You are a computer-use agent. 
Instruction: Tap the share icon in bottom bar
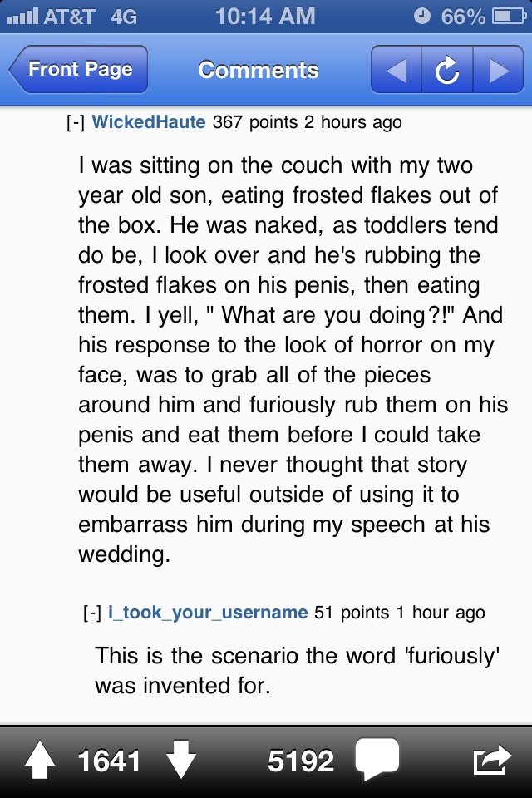click(x=492, y=760)
